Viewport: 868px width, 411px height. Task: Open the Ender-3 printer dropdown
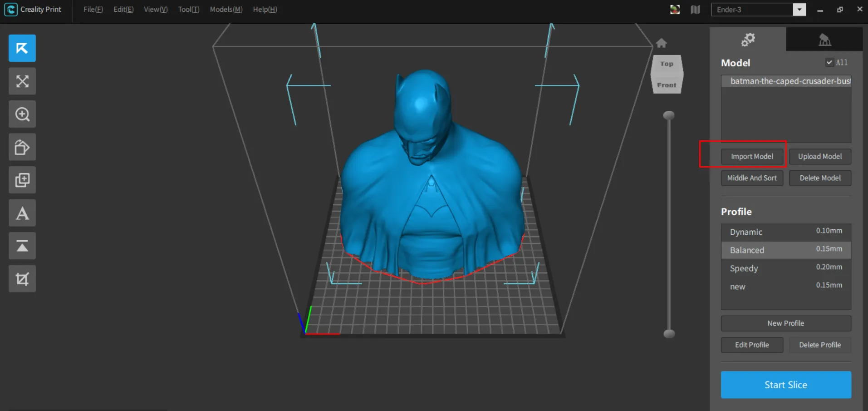coord(799,10)
